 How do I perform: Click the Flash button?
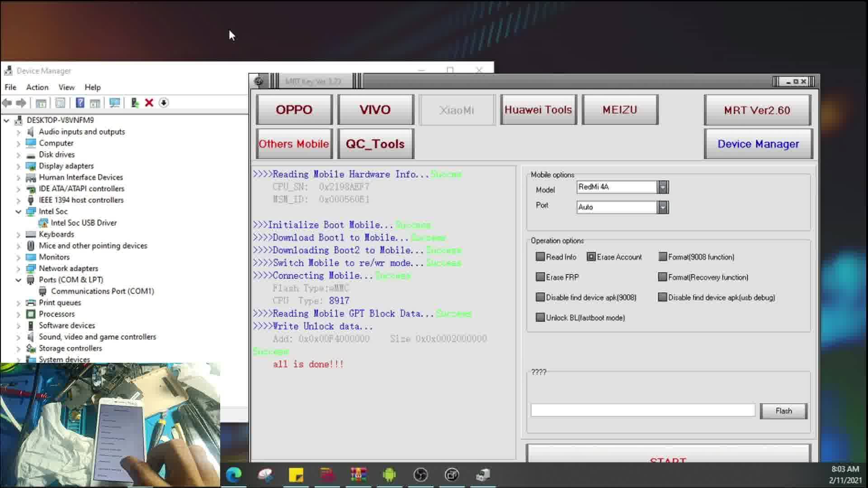coord(784,411)
